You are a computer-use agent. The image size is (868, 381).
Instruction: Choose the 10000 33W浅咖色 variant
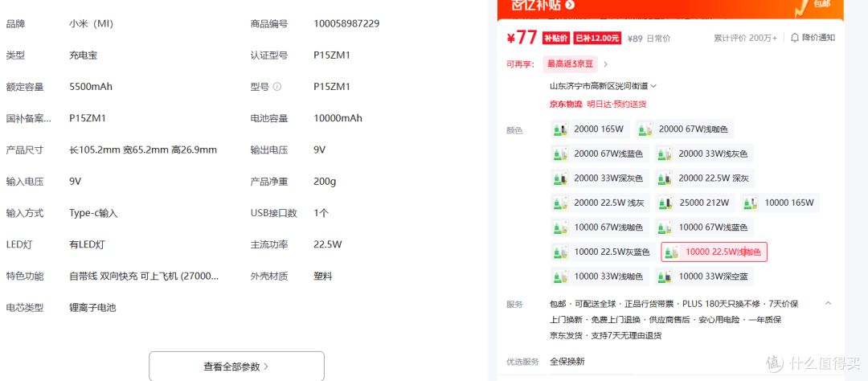click(600, 277)
